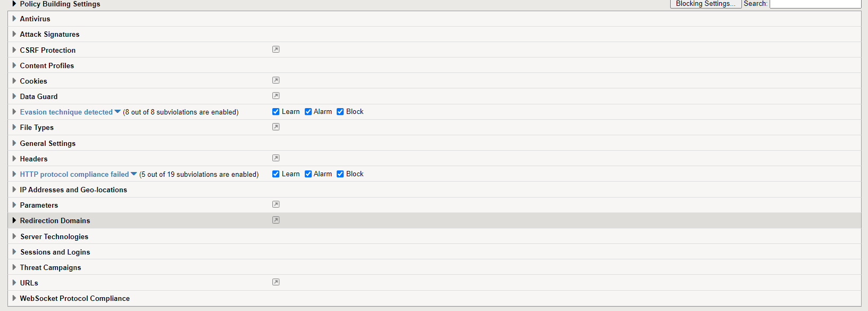The height and width of the screenshot is (311, 868).
Task: Open the CSRF Protection external link icon
Action: pos(276,50)
